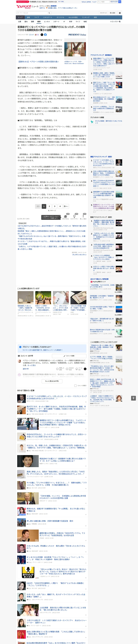The height and width of the screenshot is (644, 138).
Task: Share article on Facebook icon below headline
Action: 45,35
